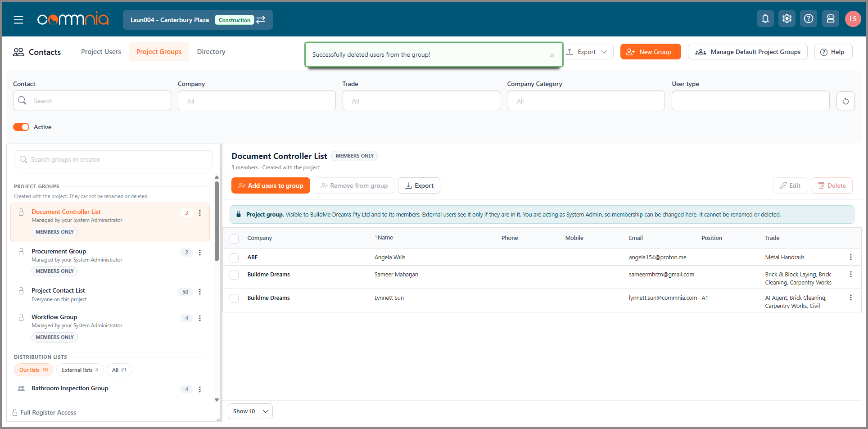The image size is (868, 429).
Task: Switch to the Project Users tab
Action: (101, 52)
